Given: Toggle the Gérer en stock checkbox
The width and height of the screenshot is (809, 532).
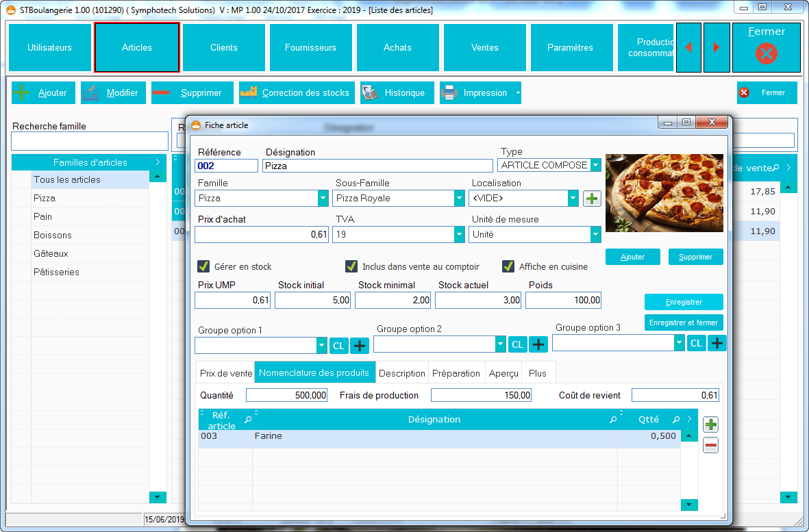Looking at the screenshot, I should (x=203, y=266).
